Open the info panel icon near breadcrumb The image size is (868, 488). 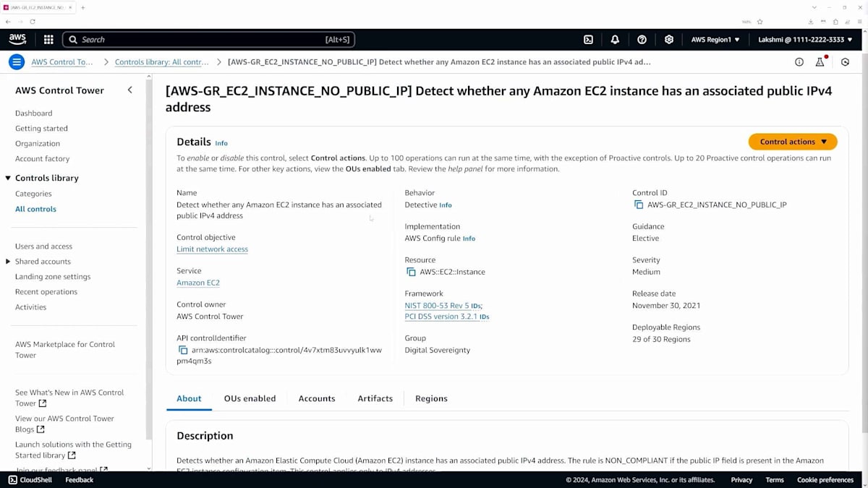[x=799, y=62]
